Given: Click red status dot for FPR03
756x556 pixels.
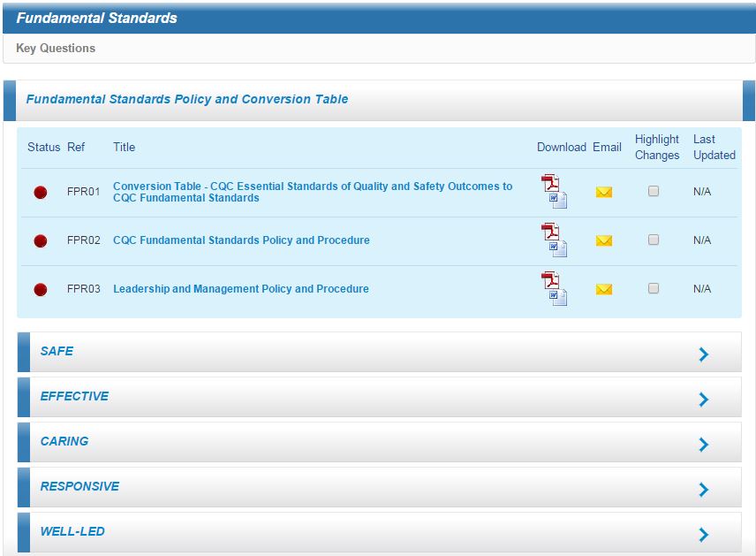Looking at the screenshot, I should 41,290.
